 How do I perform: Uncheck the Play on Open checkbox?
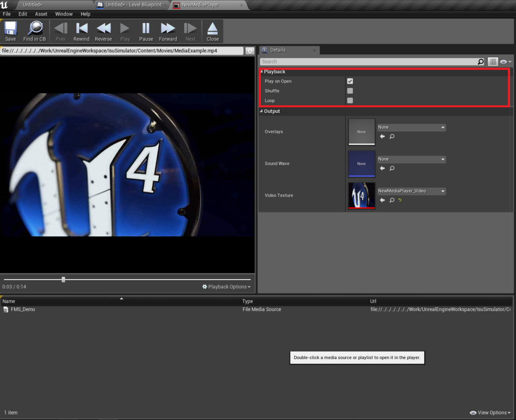(x=350, y=81)
